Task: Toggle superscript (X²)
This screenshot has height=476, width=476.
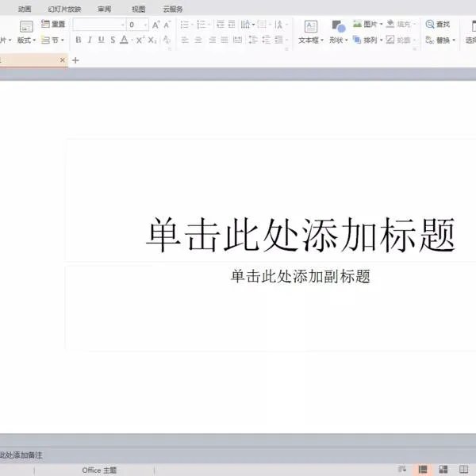Action: pos(140,40)
